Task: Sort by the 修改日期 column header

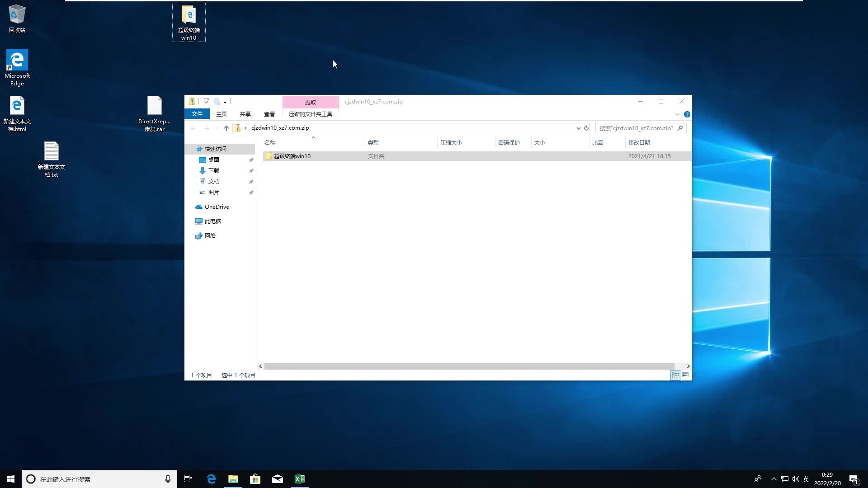Action: coord(639,142)
